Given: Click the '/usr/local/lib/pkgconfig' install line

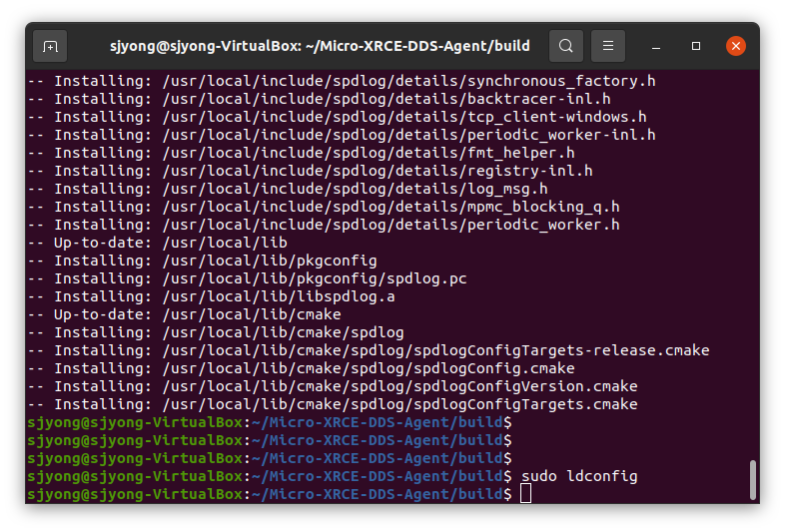Looking at the screenshot, I should tap(203, 261).
